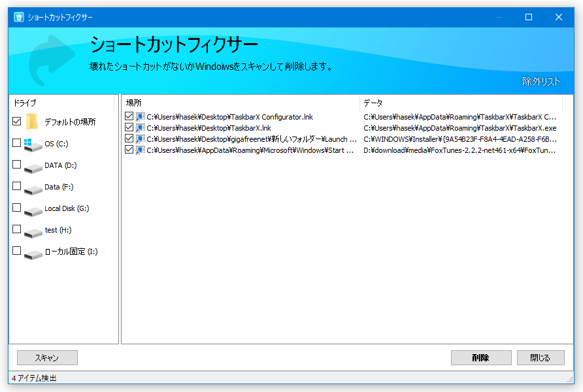The width and height of the screenshot is (583, 392).
Task: Select the DATA (D:) label
Action: [61, 165]
